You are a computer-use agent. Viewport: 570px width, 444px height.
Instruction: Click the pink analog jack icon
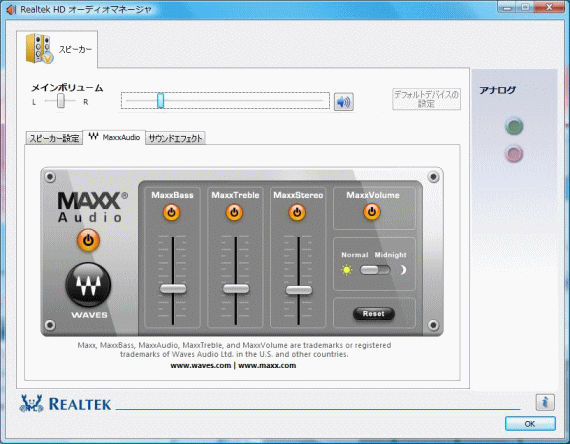coord(514,154)
